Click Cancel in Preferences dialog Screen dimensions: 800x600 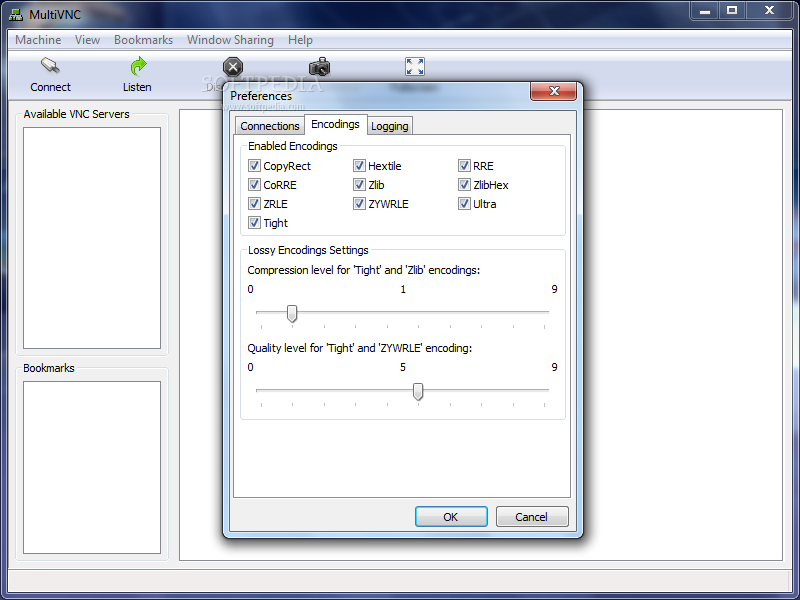(532, 517)
